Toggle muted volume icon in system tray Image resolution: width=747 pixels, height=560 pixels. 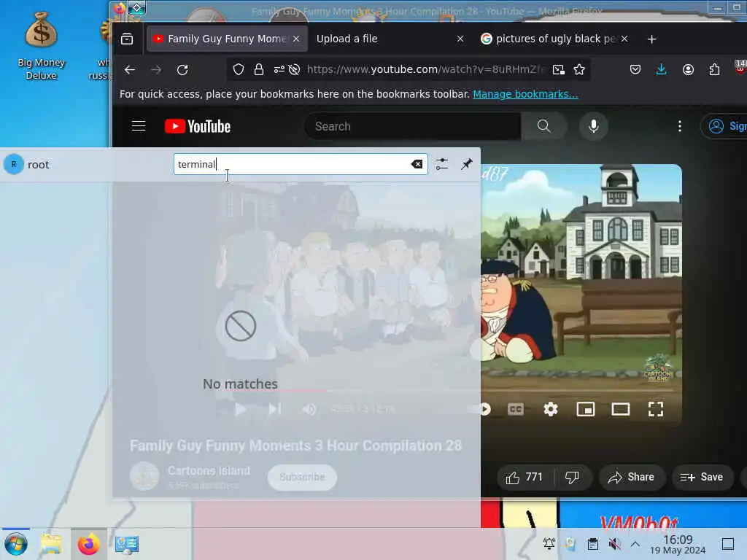coord(614,544)
